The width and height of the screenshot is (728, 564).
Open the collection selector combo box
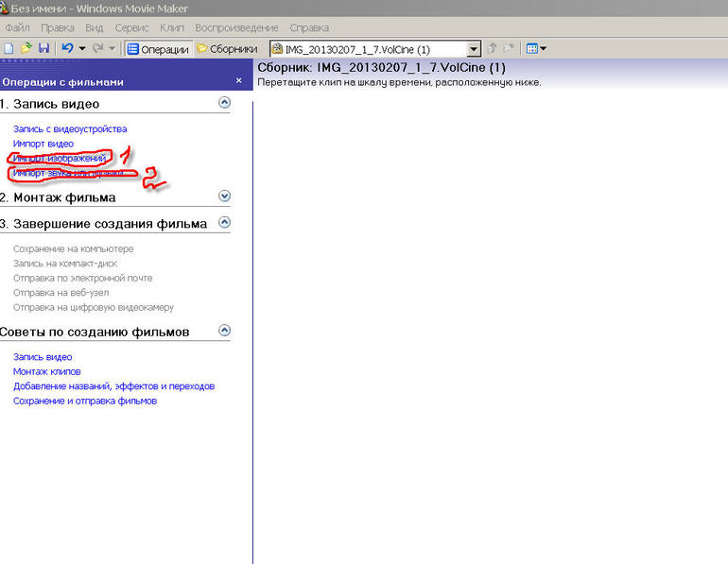pos(374,49)
